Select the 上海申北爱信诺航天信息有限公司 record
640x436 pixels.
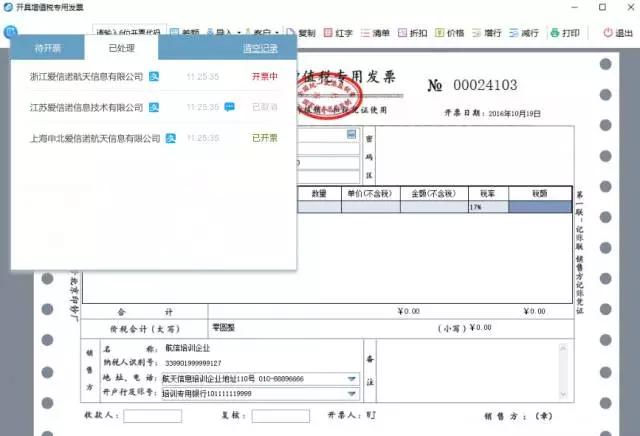[x=153, y=138]
